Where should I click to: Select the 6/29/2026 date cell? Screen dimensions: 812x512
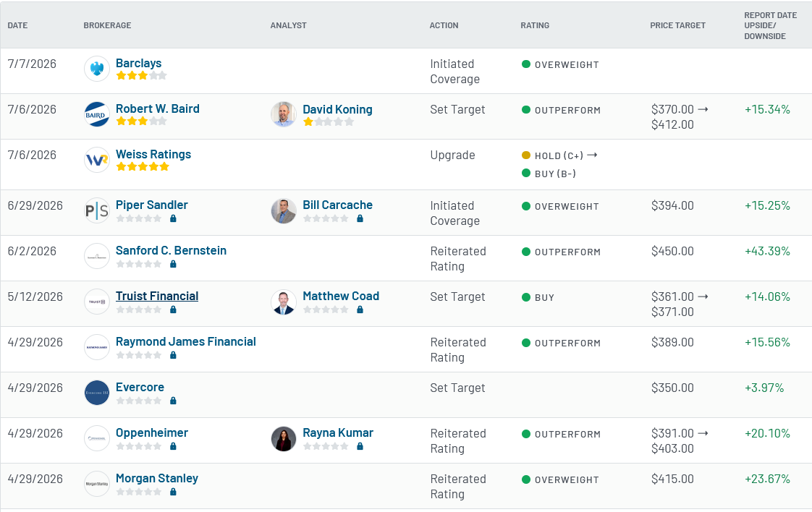(x=35, y=205)
